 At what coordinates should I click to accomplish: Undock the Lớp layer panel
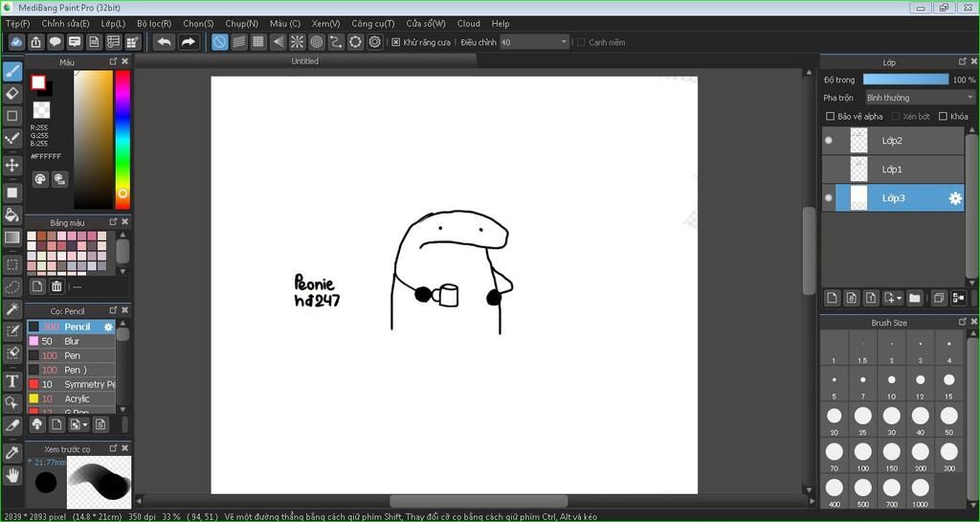point(963,61)
